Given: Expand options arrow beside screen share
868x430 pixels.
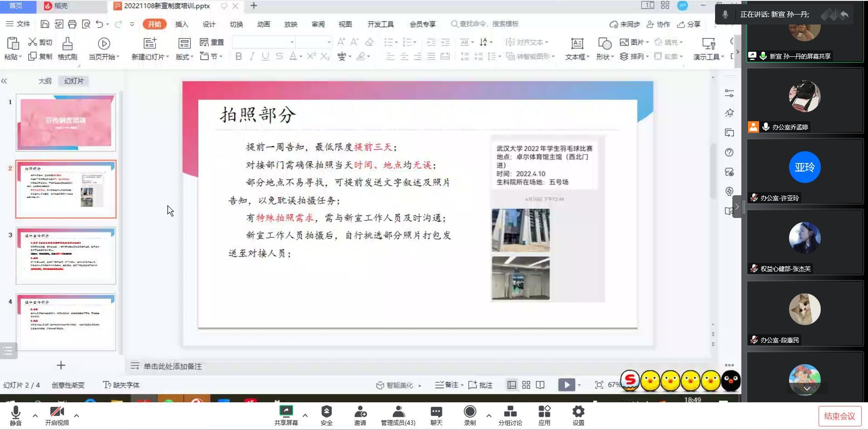Looking at the screenshot, I should tap(305, 415).
